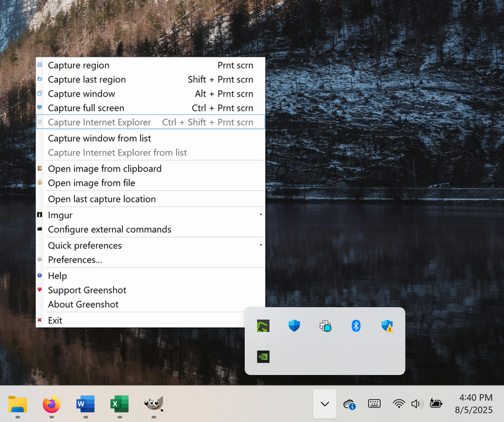
Task: Collapse the hidden icons tray chevron
Action: [x=324, y=404]
